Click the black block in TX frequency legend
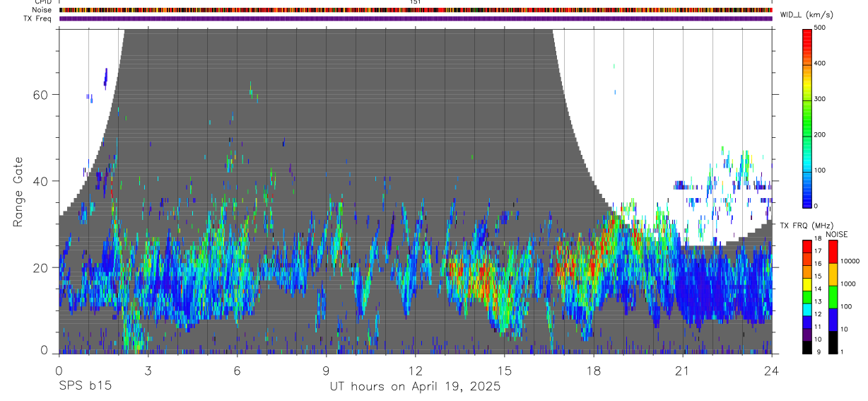This screenshot has width=868, height=401. pyautogui.click(x=807, y=347)
